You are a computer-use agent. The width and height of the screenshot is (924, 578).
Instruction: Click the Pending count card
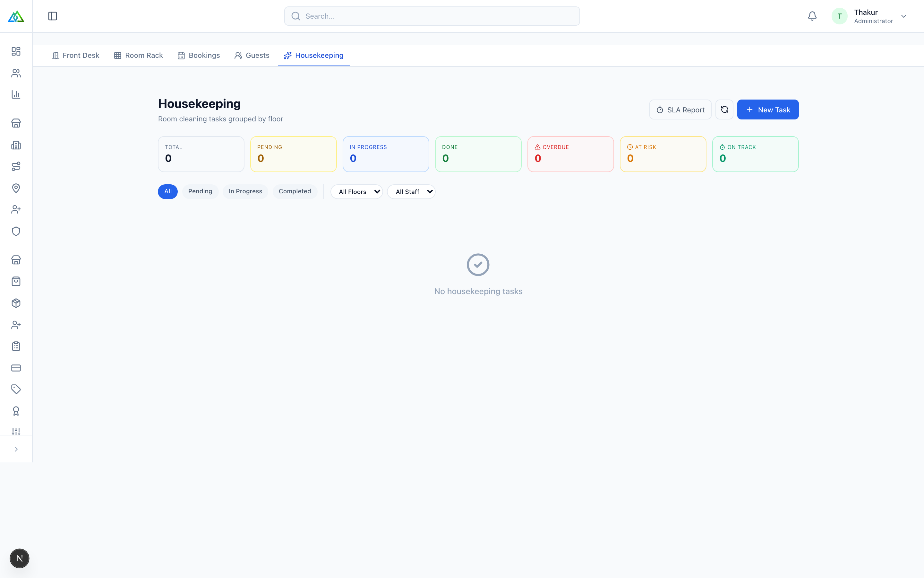(x=293, y=154)
